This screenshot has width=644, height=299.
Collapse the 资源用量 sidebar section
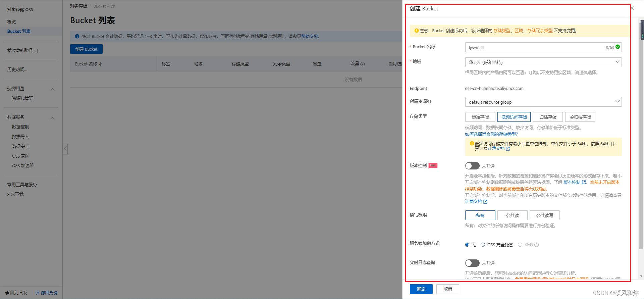[52, 89]
